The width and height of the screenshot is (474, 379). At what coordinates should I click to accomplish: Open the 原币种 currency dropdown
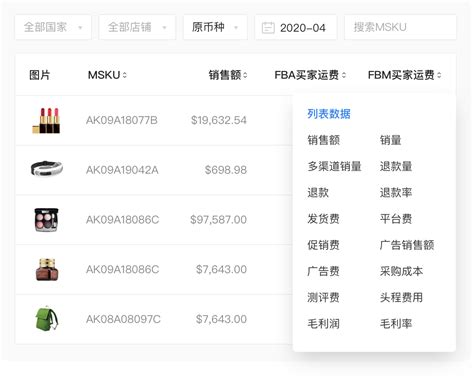click(x=215, y=27)
